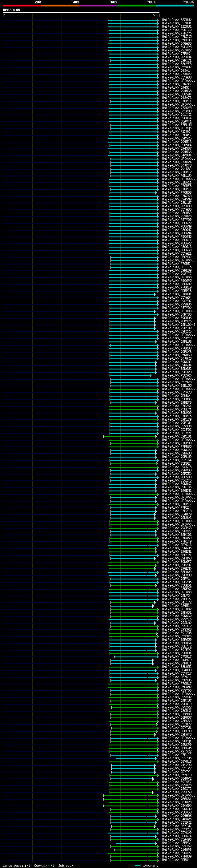The image size is (197, 868).
Task: Select hit label UniRef100_A7NZY0
Action: point(177,33)
